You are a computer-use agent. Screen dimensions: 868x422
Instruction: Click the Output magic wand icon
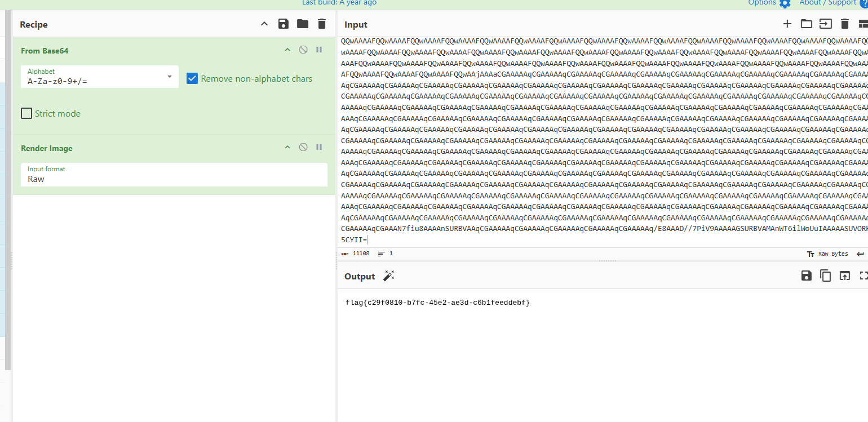[x=388, y=276]
